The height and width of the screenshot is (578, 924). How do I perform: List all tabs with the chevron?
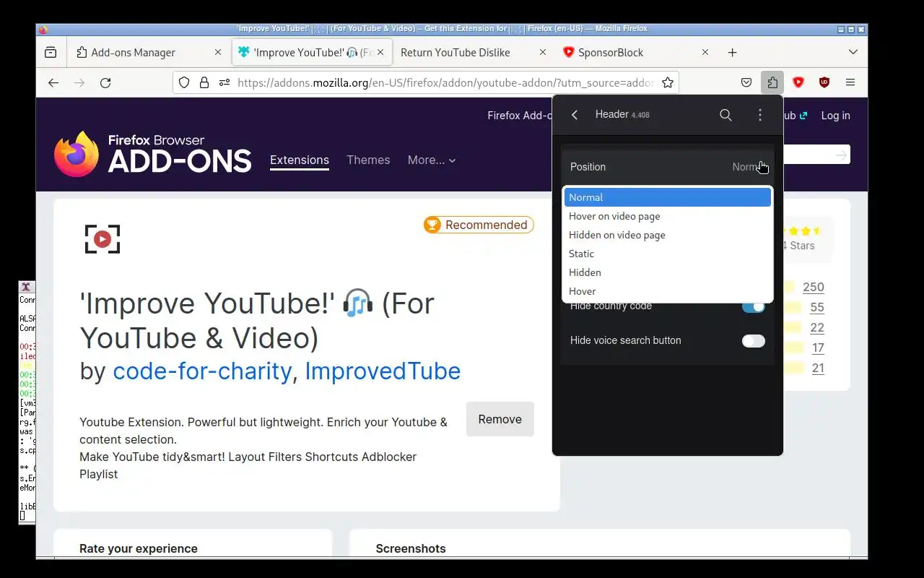coord(853,52)
